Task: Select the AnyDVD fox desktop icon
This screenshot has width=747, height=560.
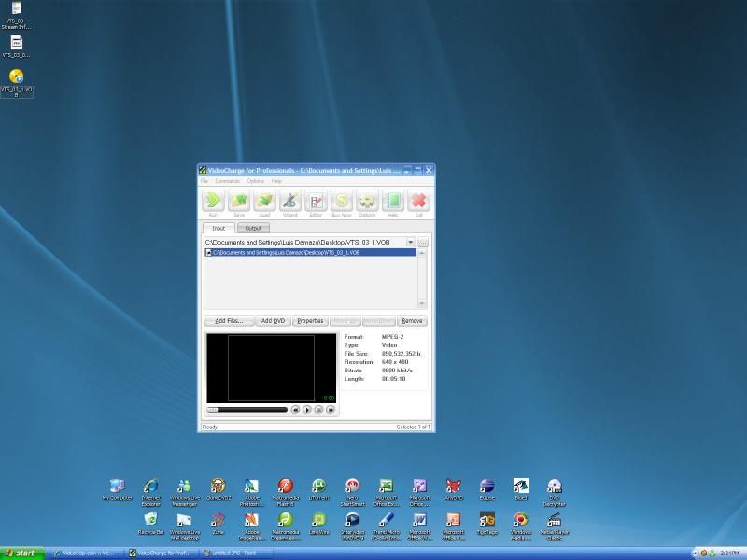Action: click(x=454, y=489)
